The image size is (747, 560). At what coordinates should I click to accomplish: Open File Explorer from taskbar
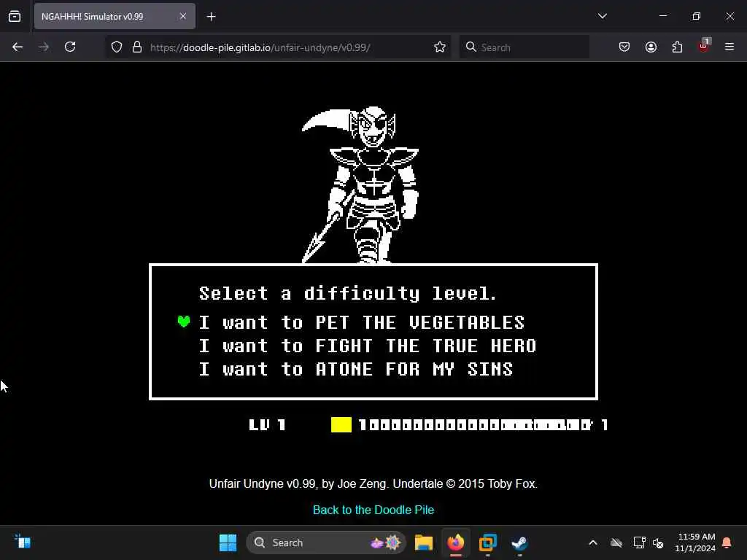pyautogui.click(x=424, y=542)
